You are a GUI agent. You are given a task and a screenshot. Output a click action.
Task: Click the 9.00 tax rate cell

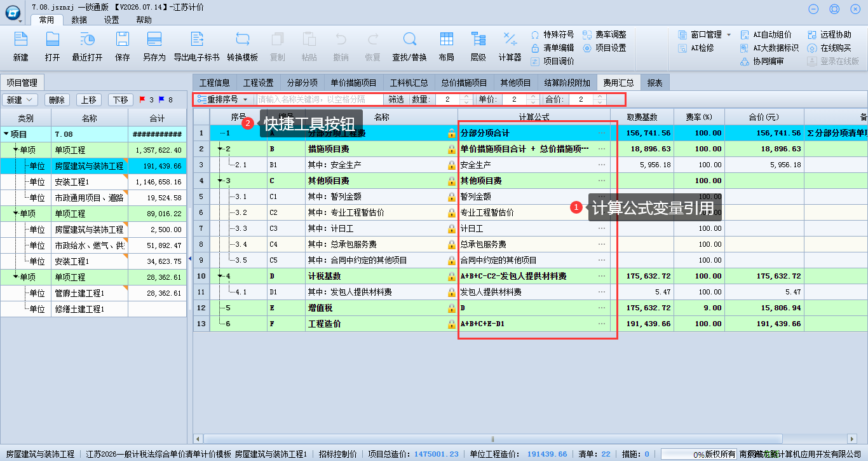[700, 308]
